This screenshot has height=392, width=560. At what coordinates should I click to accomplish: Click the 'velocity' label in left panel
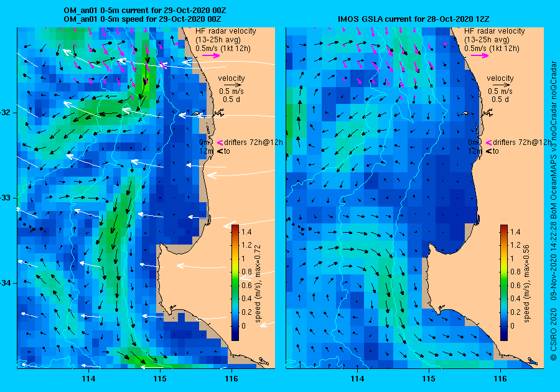[231, 78]
